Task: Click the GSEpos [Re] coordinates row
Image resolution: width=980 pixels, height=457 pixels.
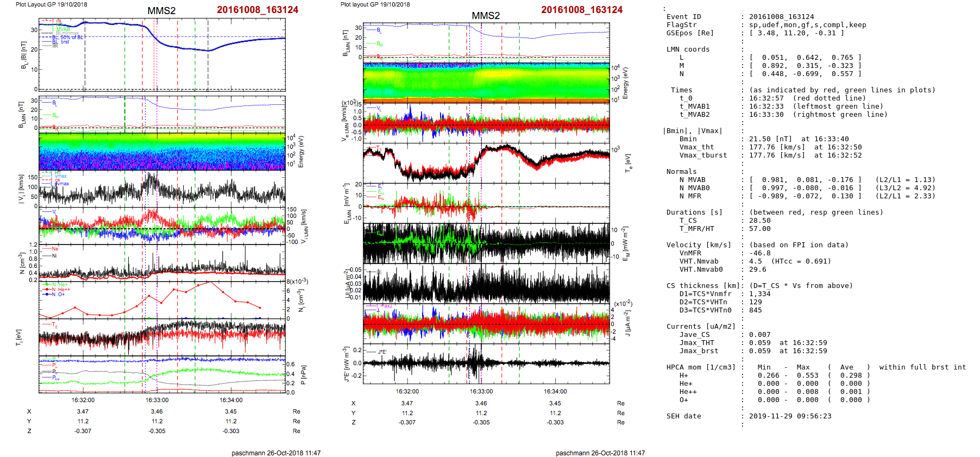Action: click(796, 33)
